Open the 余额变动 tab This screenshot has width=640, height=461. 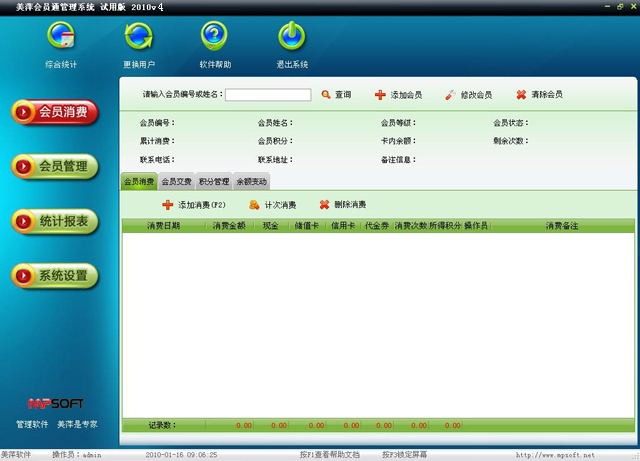click(x=251, y=182)
